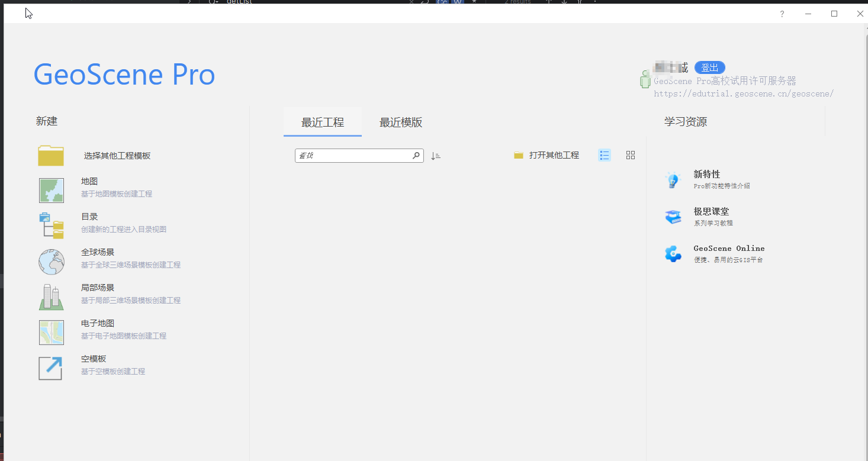Image resolution: width=868 pixels, height=461 pixels.
Task: Minimize the GeoScene Pro window
Action: pyautogui.click(x=808, y=14)
